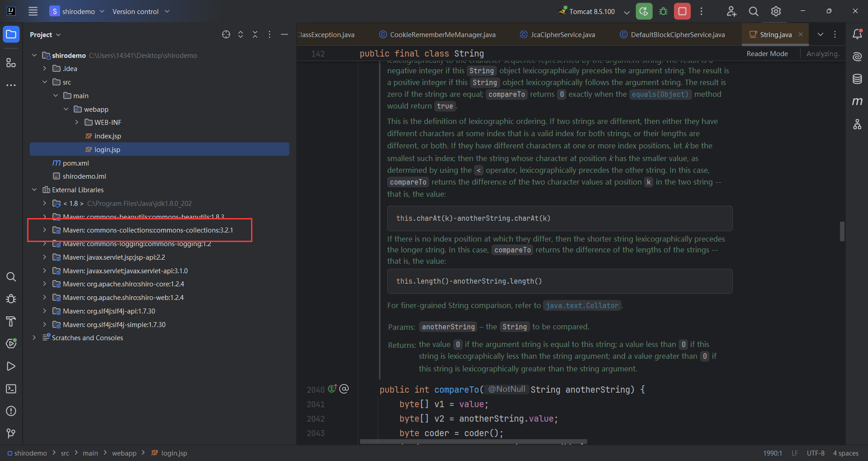The image size is (868, 461).
Task: Collapse all in Project panel
Action: [x=255, y=34]
